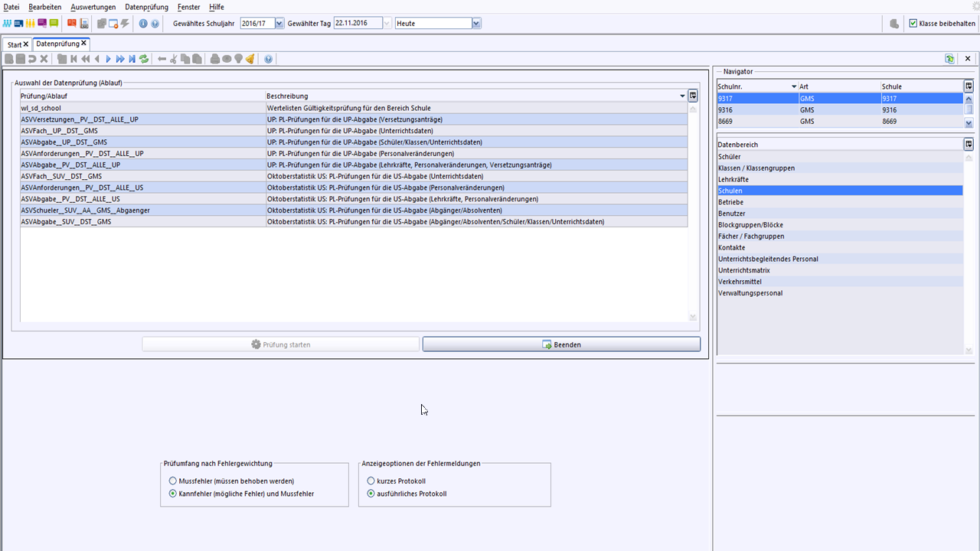Select ASVFach__UP__DST__GMS row
980x551 pixels.
pos(354,131)
